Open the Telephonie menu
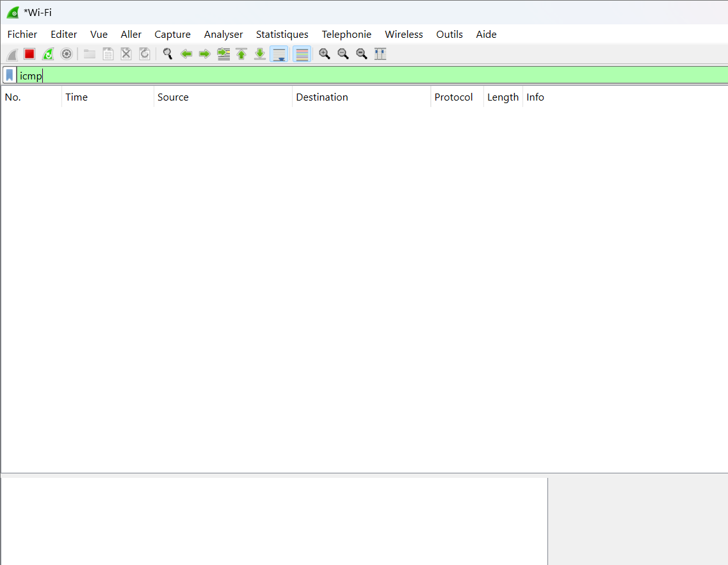Screen dimensions: 728x565 pyautogui.click(x=346, y=35)
